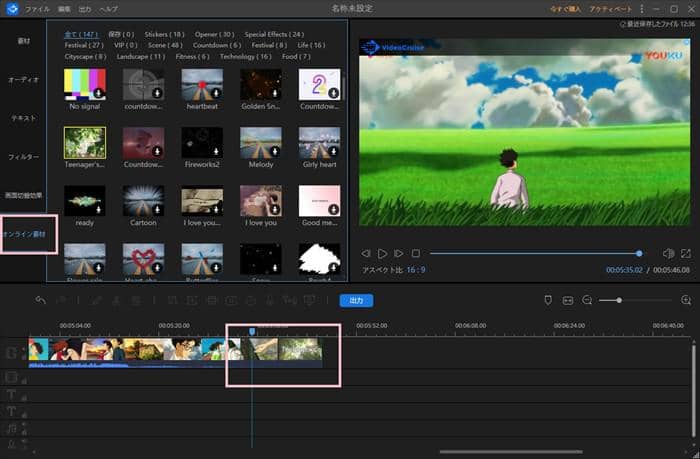Download the Golden Sn... material
The image size is (700, 459).
pos(275,93)
